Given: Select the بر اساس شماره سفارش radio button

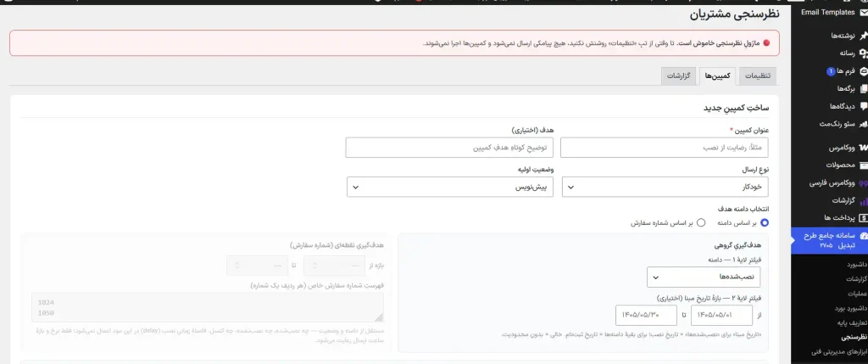Looking at the screenshot, I should click(701, 222).
